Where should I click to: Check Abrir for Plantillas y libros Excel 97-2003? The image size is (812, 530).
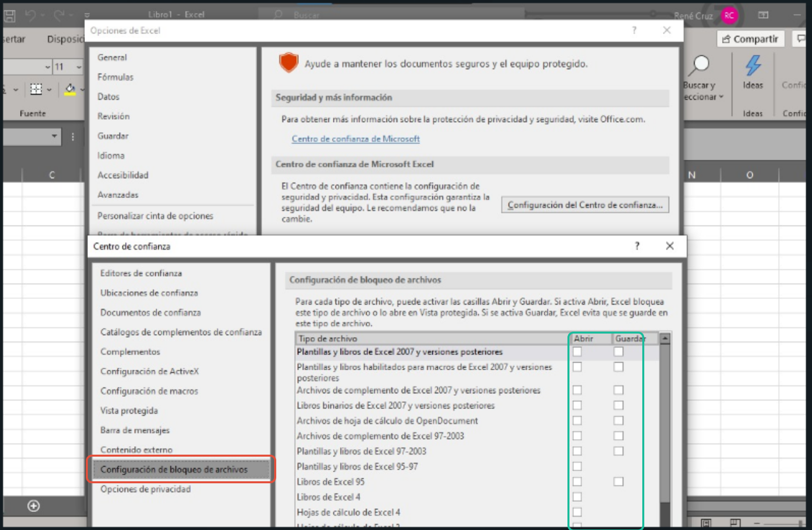(x=577, y=451)
